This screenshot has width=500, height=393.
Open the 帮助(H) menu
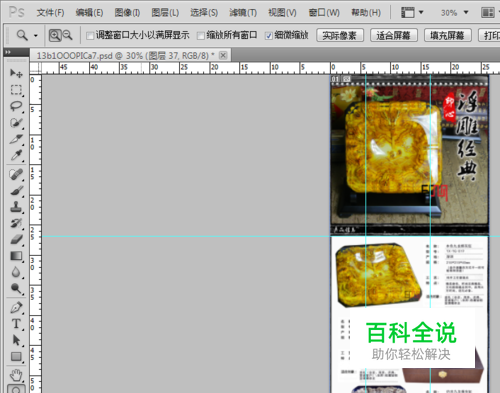[366, 13]
